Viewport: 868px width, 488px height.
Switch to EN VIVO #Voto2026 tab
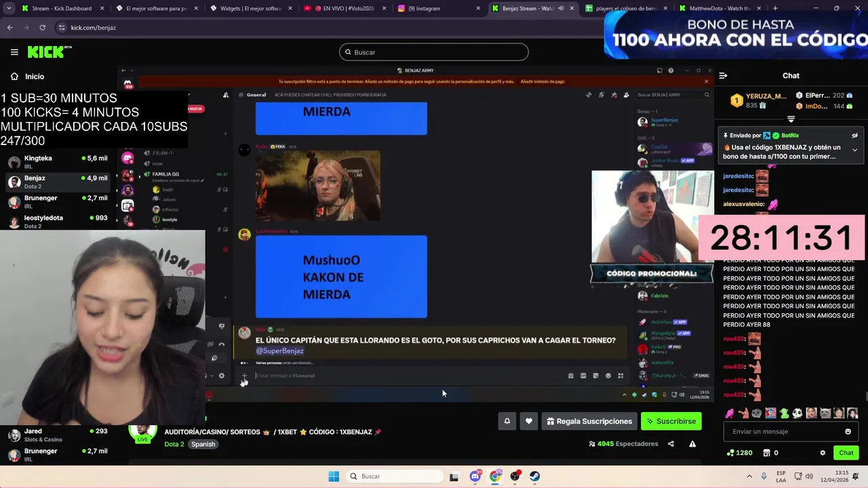tap(343, 8)
